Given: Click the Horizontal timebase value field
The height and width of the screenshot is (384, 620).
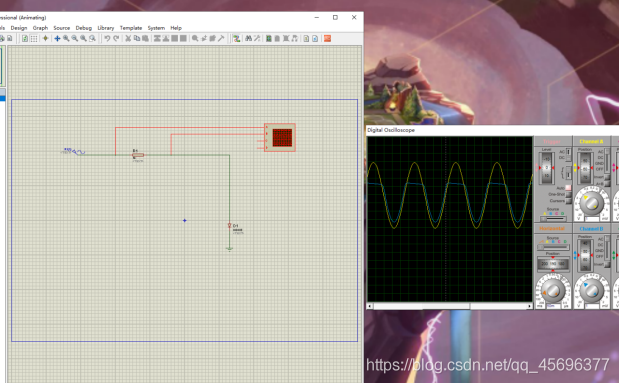Looking at the screenshot, I should 553,306.
